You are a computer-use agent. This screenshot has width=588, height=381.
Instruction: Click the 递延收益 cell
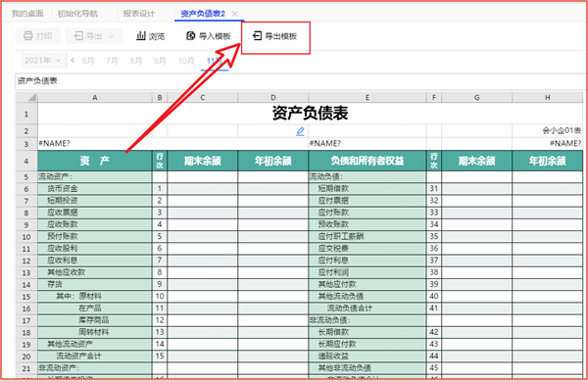click(367, 356)
